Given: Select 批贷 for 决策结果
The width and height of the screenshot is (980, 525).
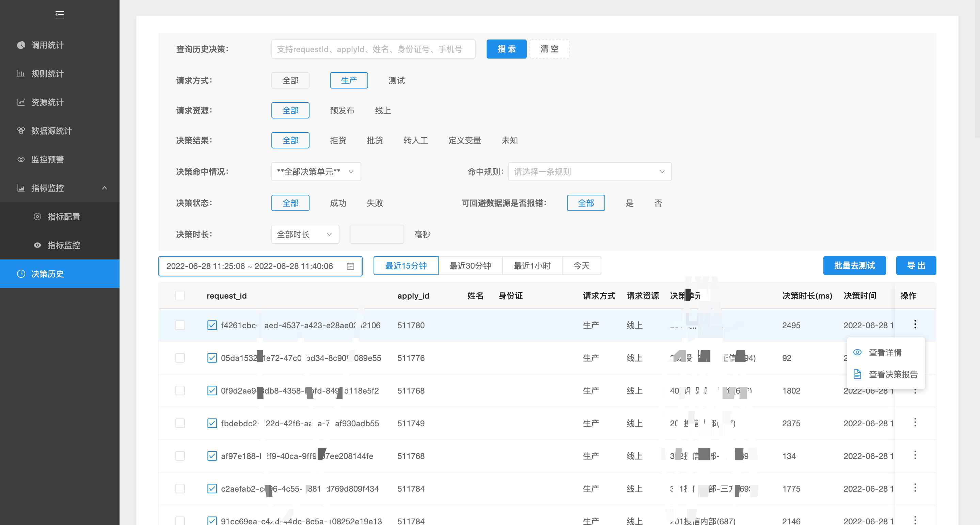Looking at the screenshot, I should tap(375, 140).
